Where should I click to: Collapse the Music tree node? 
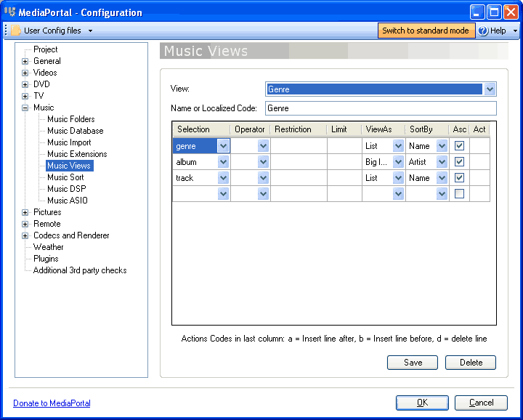click(x=25, y=108)
